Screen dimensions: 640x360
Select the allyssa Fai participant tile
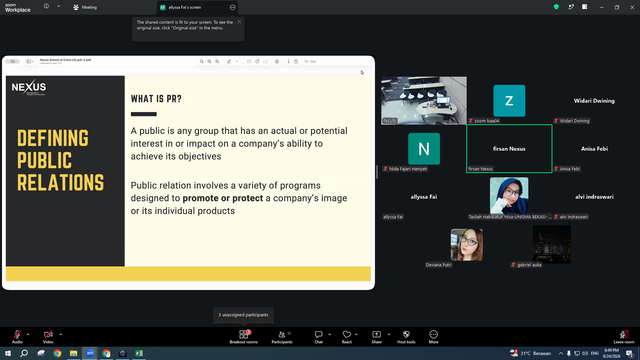pos(424,197)
